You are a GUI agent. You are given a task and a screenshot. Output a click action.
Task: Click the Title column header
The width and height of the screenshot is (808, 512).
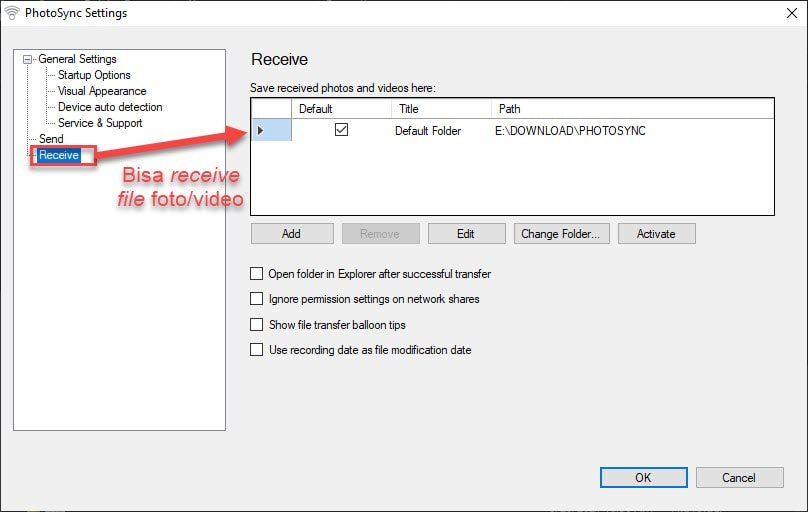[441, 109]
